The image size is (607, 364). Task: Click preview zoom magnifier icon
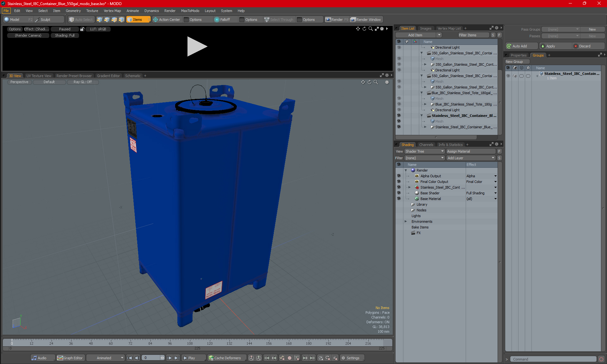pyautogui.click(x=371, y=29)
